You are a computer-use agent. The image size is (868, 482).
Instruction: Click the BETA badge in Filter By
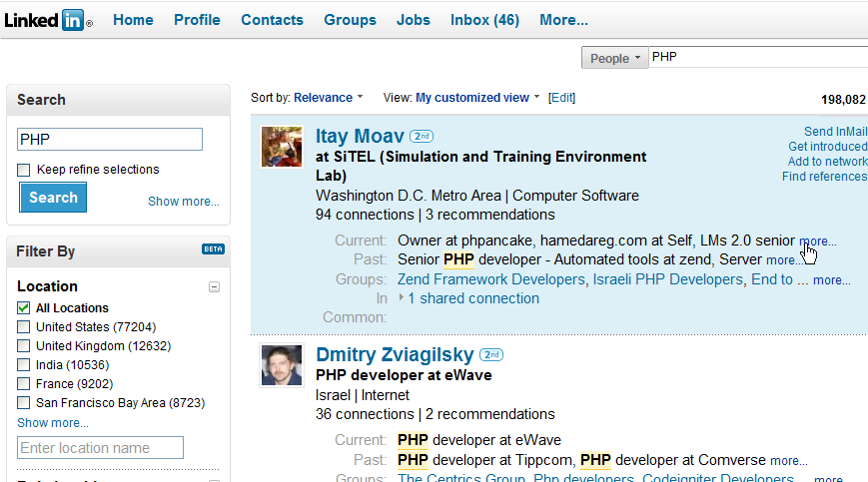213,248
